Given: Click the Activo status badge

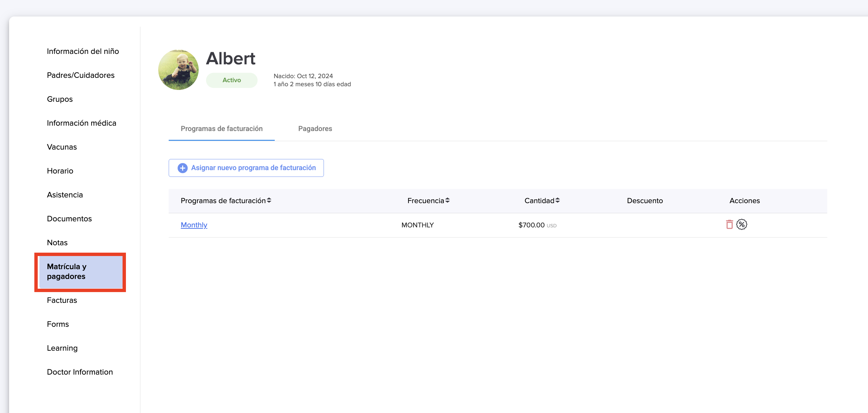Looking at the screenshot, I should click(x=232, y=80).
